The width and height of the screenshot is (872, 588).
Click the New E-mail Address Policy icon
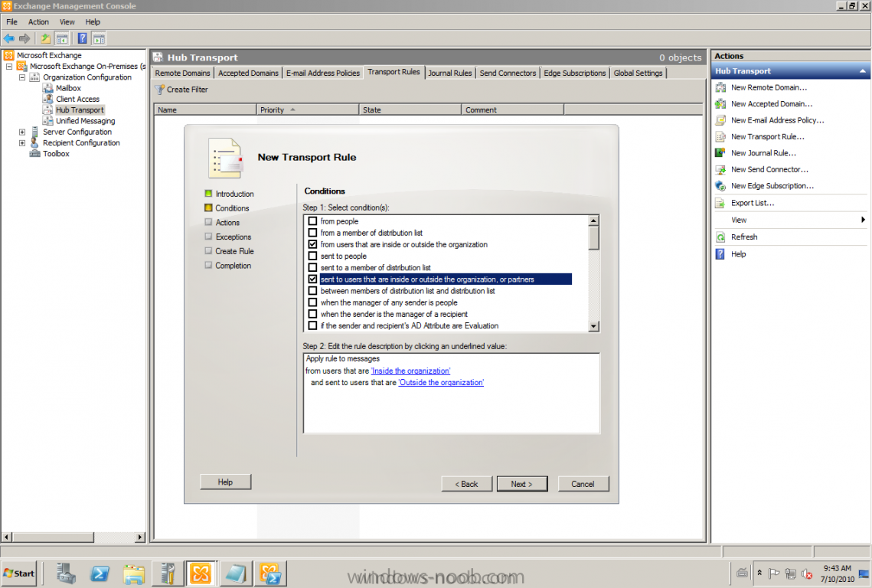[x=720, y=120]
